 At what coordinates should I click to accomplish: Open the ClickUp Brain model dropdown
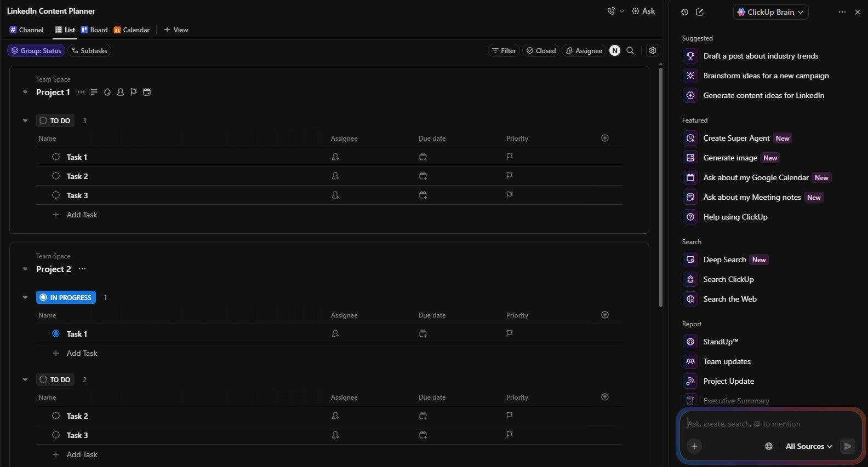[x=770, y=12]
